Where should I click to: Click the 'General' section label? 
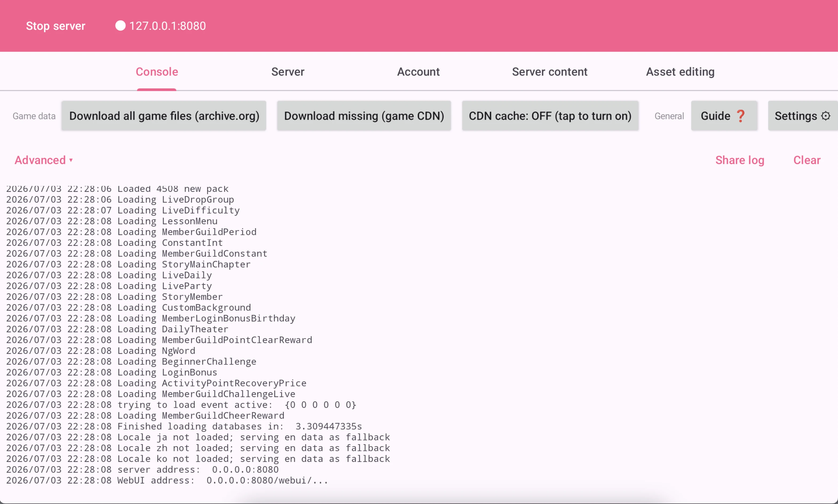[x=669, y=116]
